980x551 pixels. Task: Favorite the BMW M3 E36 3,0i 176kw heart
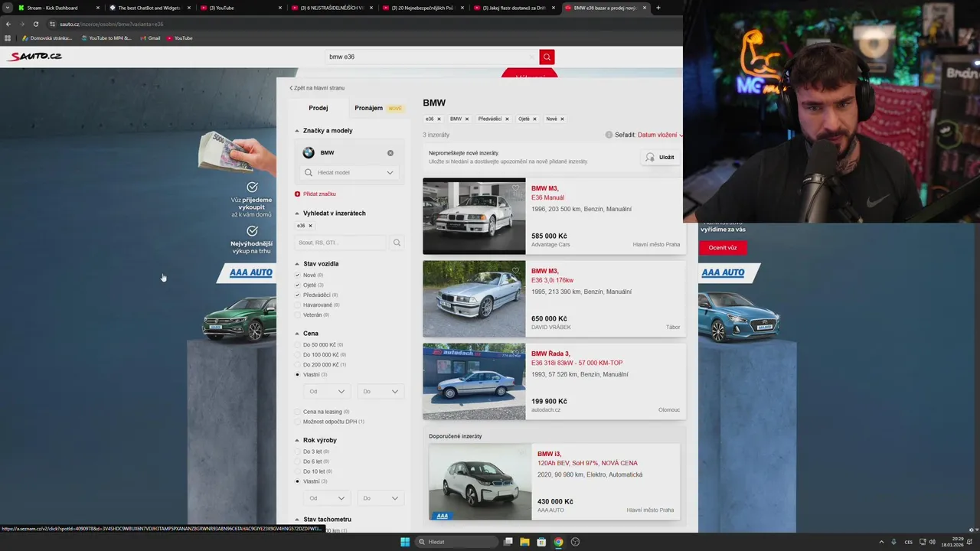(515, 270)
